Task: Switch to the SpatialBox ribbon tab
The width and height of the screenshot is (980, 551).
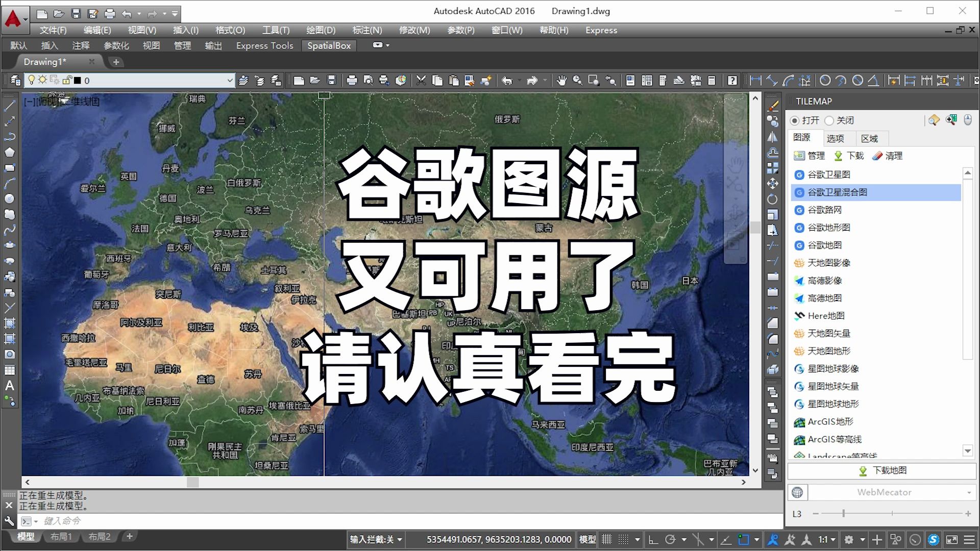Action: click(329, 45)
